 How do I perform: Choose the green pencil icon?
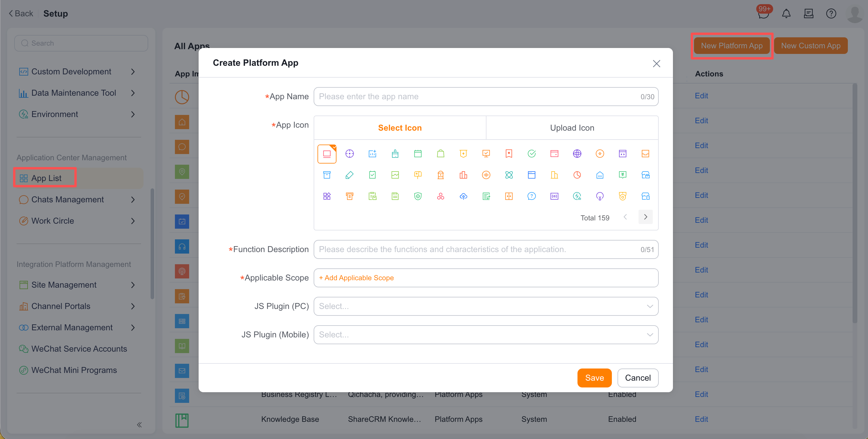pyautogui.click(x=350, y=175)
